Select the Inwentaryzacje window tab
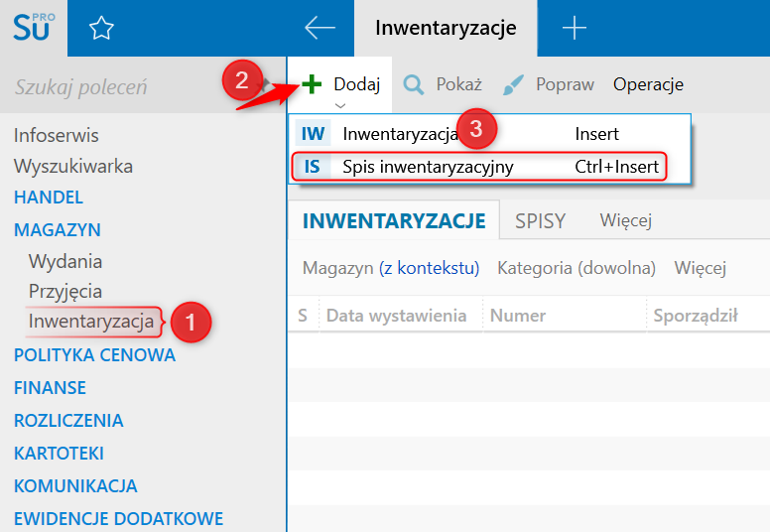The width and height of the screenshot is (770, 532). pyautogui.click(x=446, y=28)
